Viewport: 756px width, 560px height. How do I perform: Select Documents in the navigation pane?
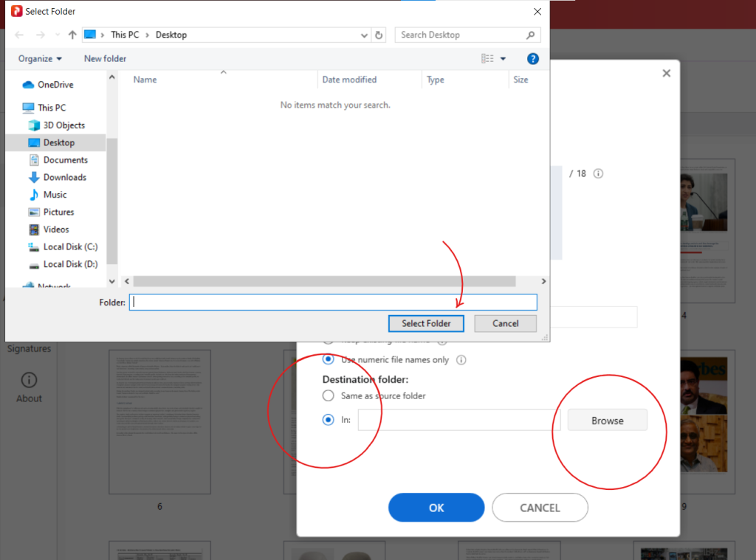[67, 159]
